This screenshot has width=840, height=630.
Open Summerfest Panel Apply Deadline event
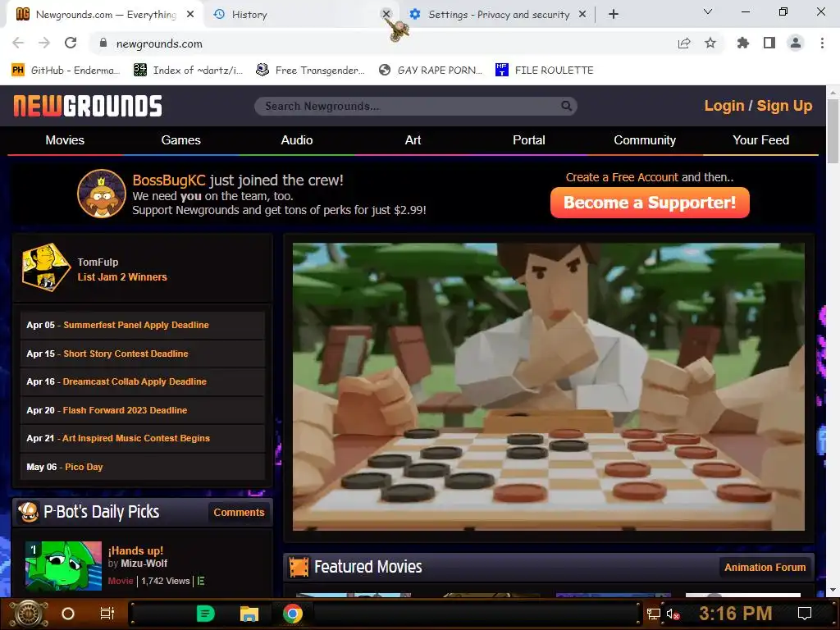click(136, 325)
